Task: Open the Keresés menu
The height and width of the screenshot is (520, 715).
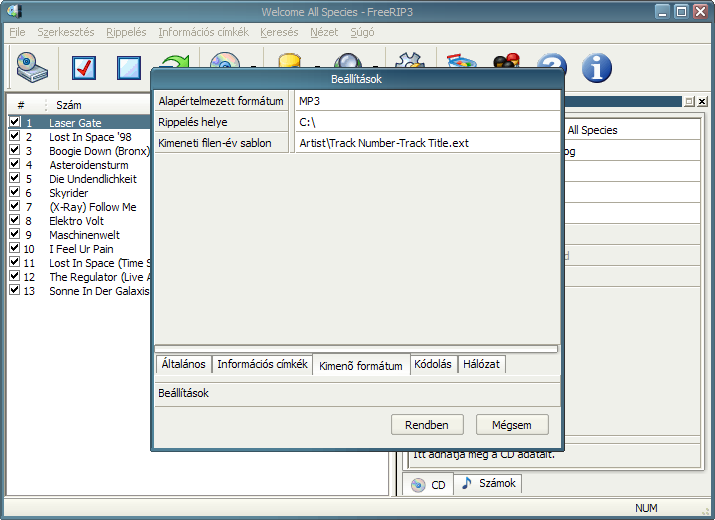Action: click(279, 32)
